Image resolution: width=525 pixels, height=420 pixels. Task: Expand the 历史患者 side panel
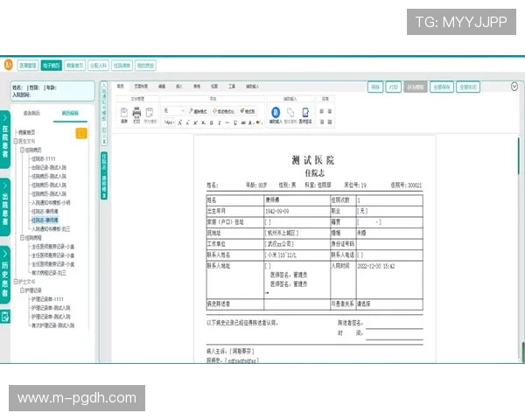pos(5,275)
